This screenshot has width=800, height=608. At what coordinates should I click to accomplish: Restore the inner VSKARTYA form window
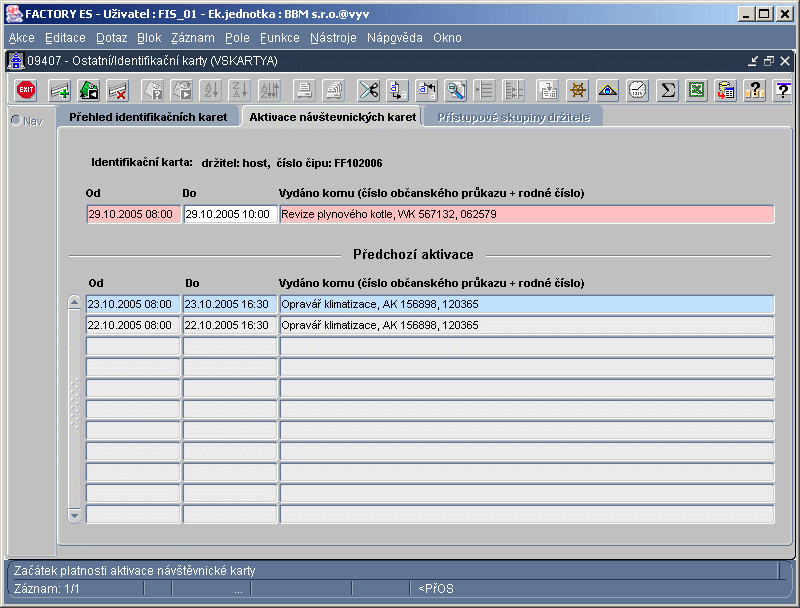point(769,61)
